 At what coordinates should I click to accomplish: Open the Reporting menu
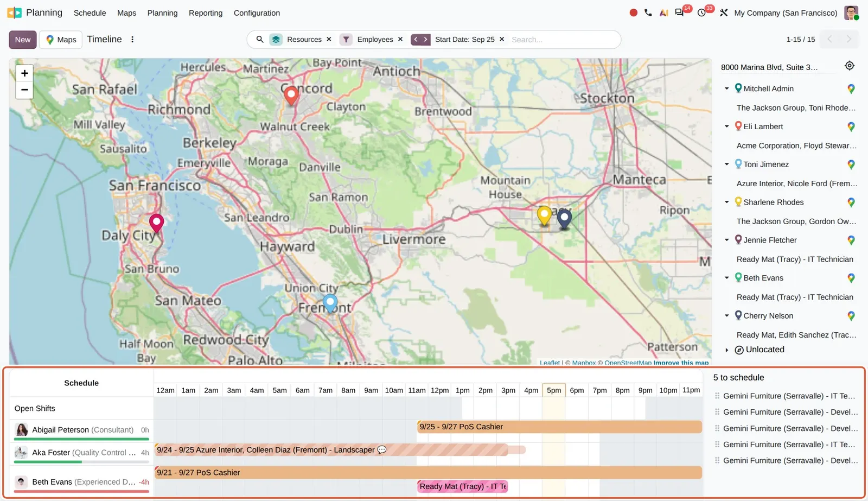tap(206, 12)
